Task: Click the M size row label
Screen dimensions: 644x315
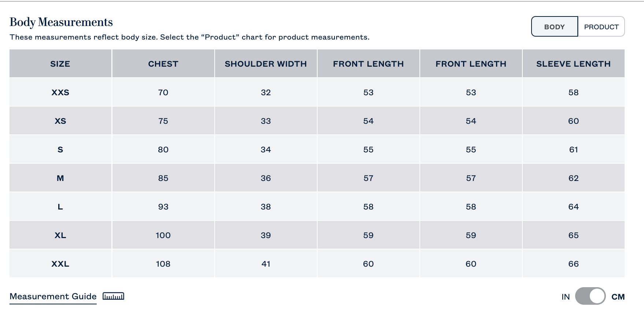Action: pos(60,178)
